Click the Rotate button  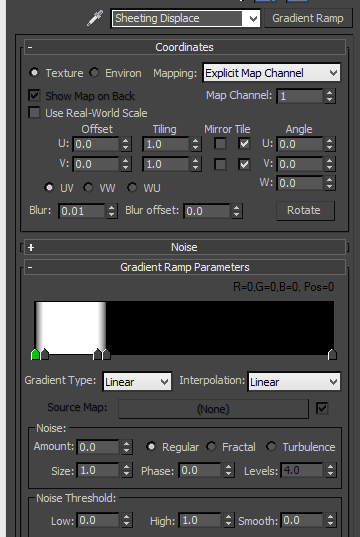(x=305, y=210)
